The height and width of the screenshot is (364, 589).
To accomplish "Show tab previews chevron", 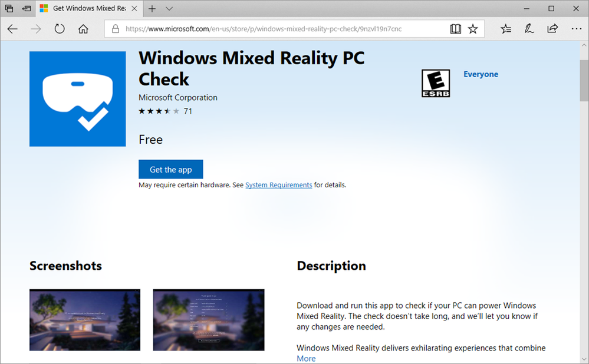I will pyautogui.click(x=169, y=9).
